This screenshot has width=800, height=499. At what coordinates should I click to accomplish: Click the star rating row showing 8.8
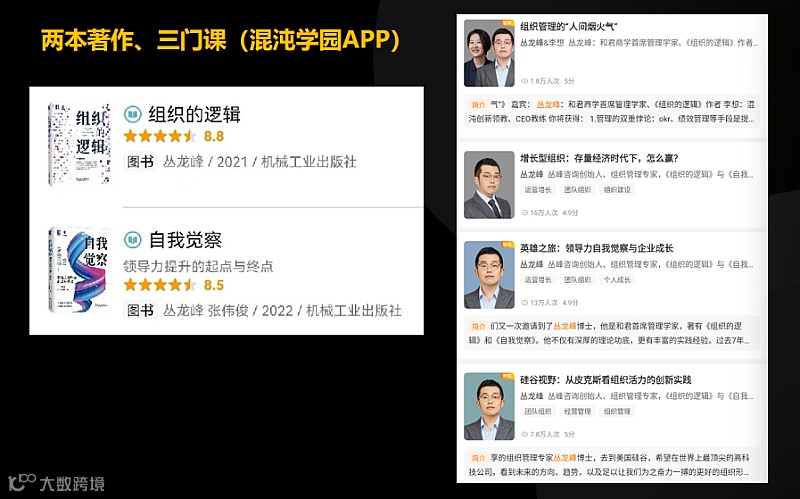(x=174, y=136)
